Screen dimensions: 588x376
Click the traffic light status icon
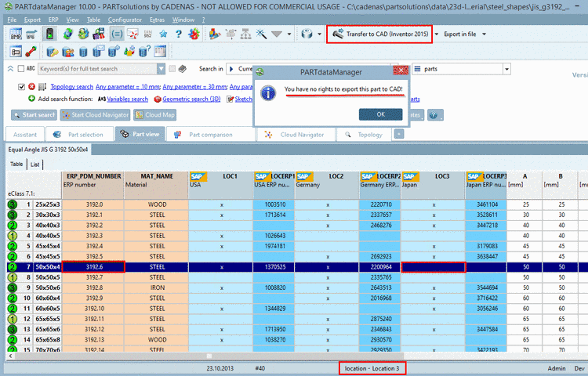(49, 34)
